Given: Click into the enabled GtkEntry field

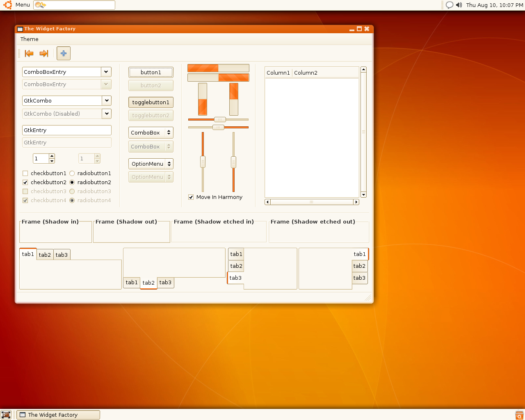Looking at the screenshot, I should pos(67,130).
